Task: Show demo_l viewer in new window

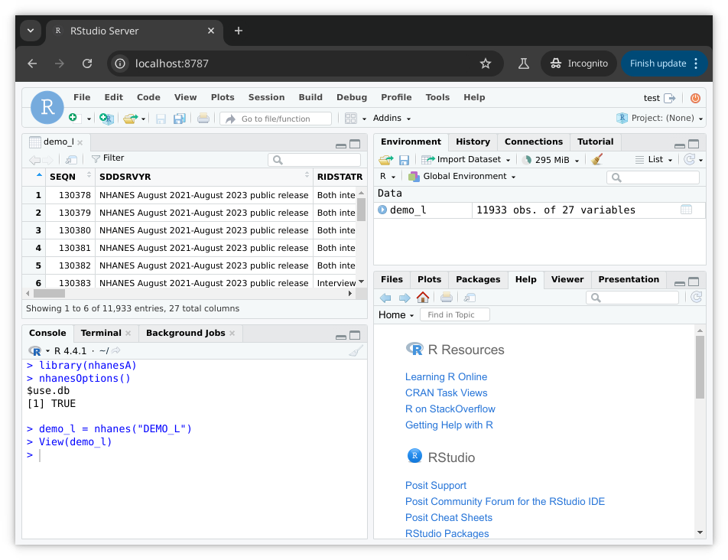Action: (x=71, y=160)
